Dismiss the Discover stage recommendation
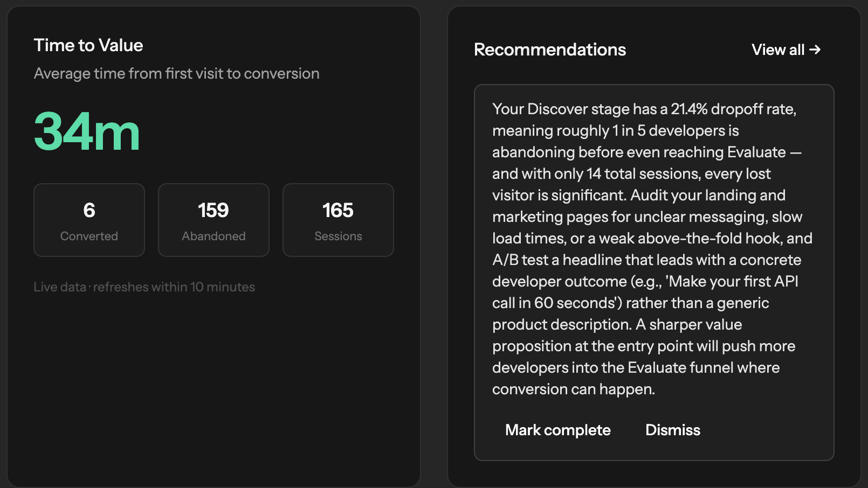Screen dimensions: 868x488 (672, 430)
